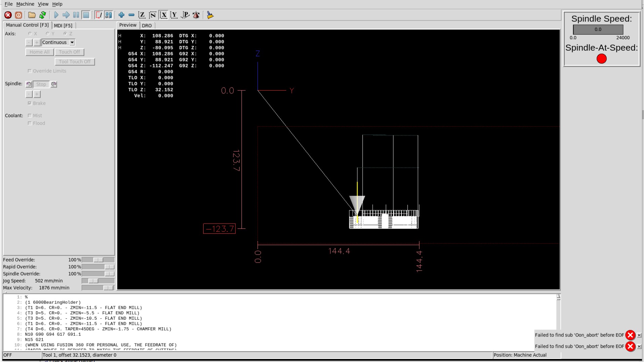Image resolution: width=644 pixels, height=362 pixels.
Task: Select the X axis radio button
Action: coord(30,34)
